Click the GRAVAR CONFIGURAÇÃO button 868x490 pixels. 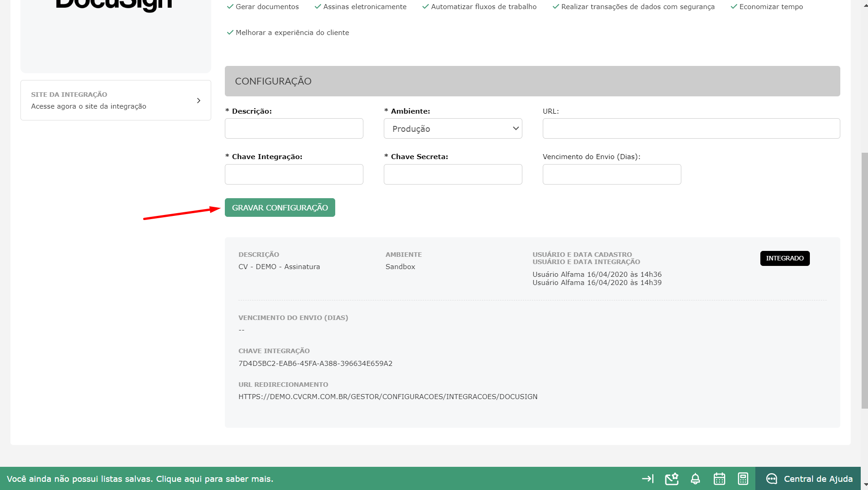tap(280, 207)
